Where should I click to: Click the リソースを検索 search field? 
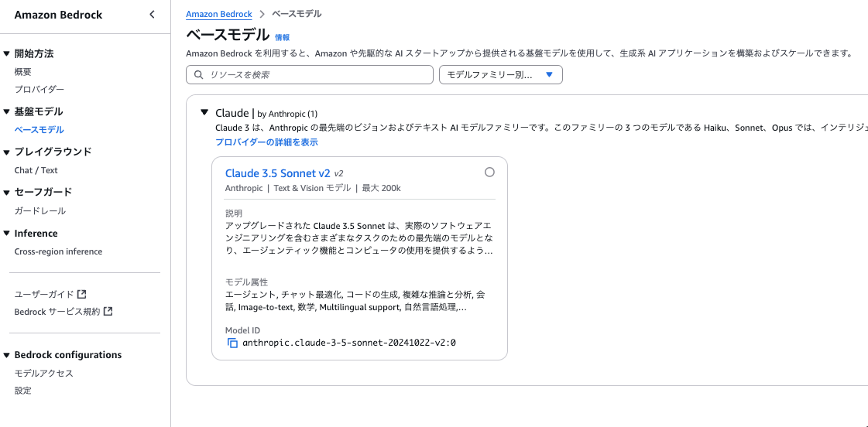[310, 75]
